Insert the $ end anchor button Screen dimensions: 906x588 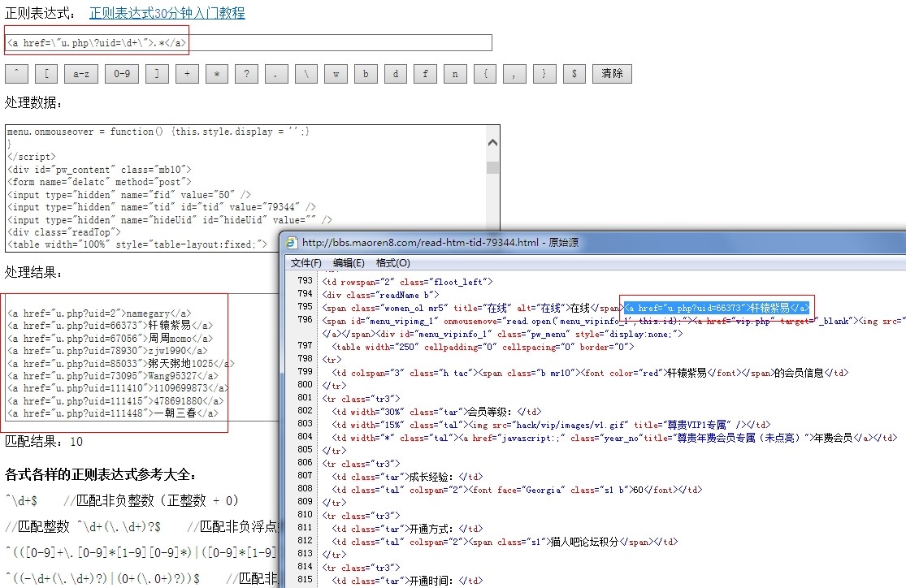pos(574,74)
